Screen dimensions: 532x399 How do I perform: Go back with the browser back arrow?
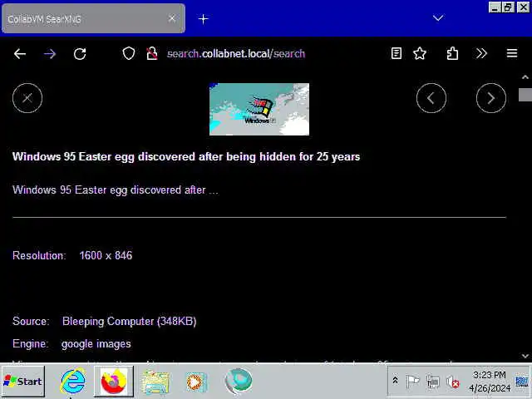pos(20,53)
